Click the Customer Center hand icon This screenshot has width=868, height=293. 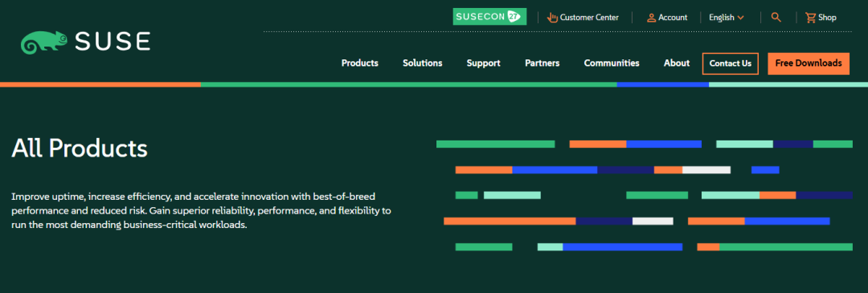point(552,17)
